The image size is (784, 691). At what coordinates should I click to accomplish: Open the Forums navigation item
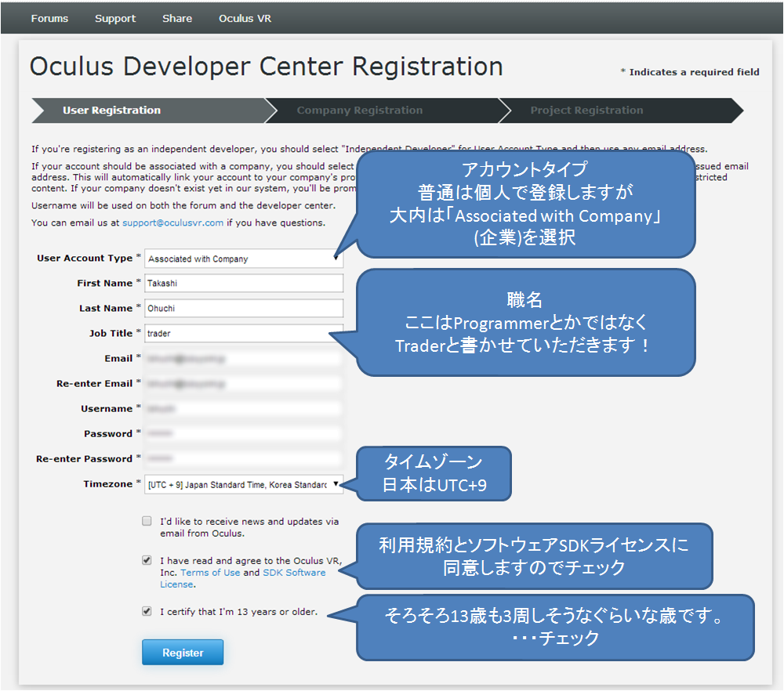tap(49, 19)
